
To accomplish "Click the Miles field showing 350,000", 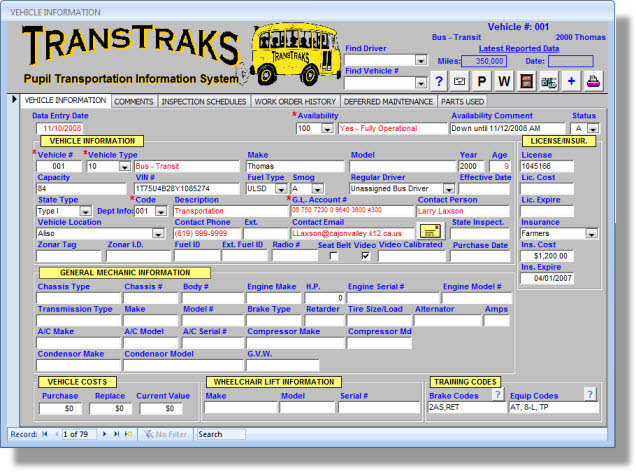I will click(x=483, y=61).
